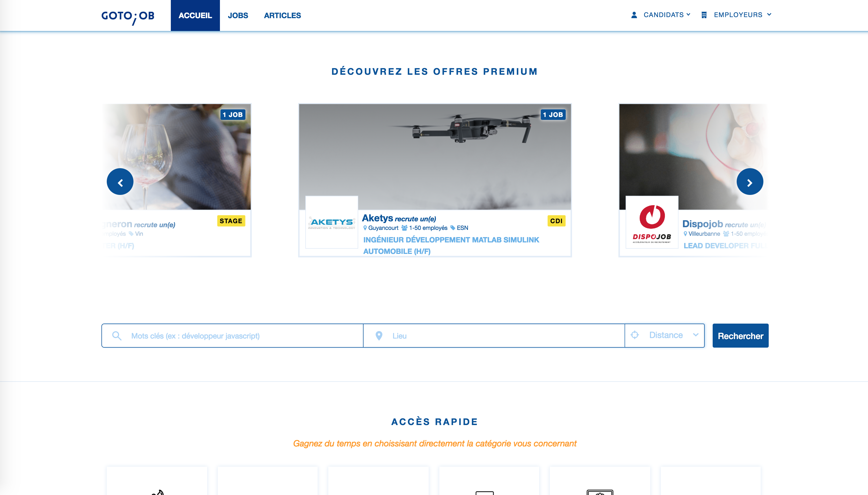Click the magnifier icon in keyword search
This screenshot has height=495, width=868.
(117, 336)
